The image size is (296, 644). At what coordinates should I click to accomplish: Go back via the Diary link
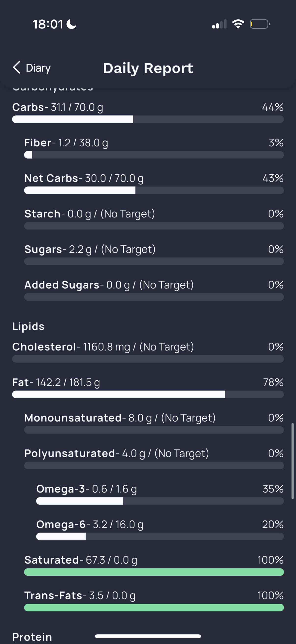pyautogui.click(x=38, y=68)
